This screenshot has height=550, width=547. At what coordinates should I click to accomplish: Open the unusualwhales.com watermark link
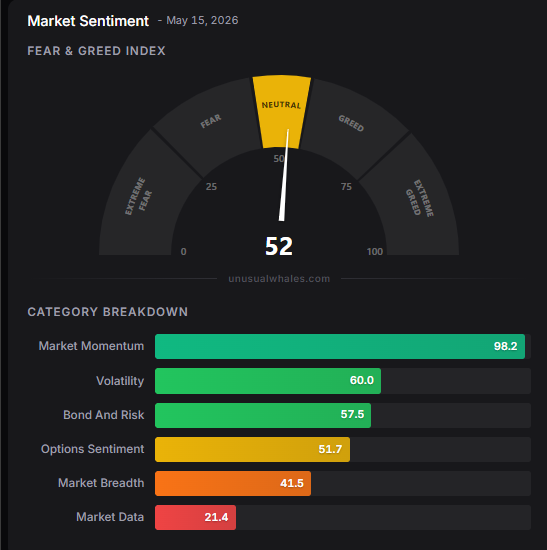[x=279, y=279]
